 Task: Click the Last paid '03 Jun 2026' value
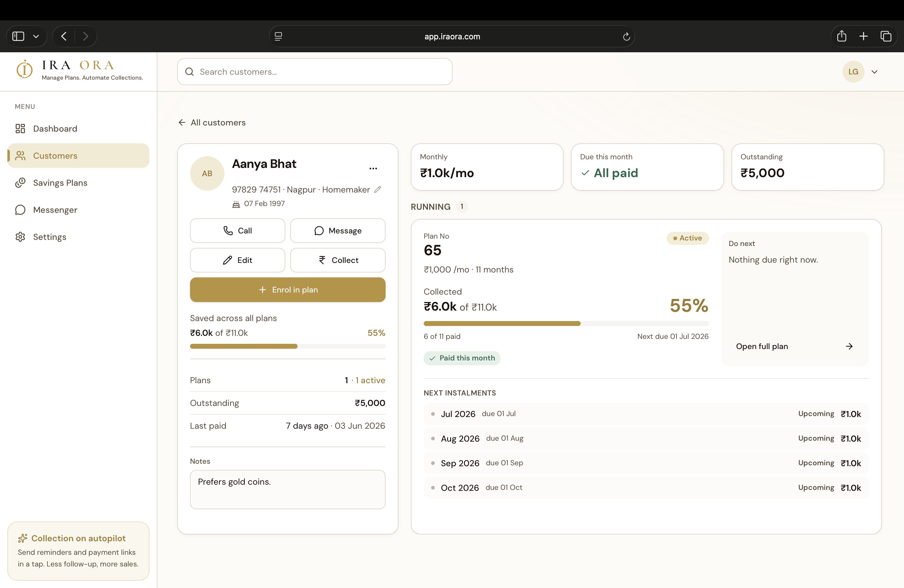pos(360,426)
